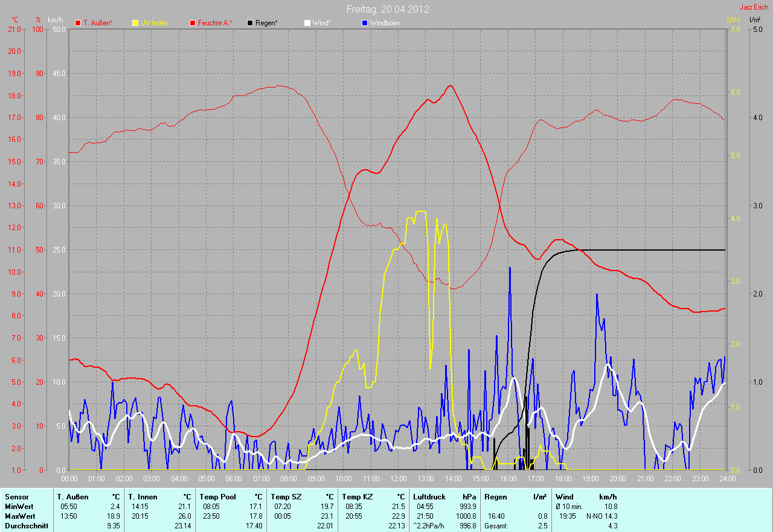This screenshot has width=773, height=532.
Task: Click the blue Windböen legend swatch
Action: click(x=364, y=23)
